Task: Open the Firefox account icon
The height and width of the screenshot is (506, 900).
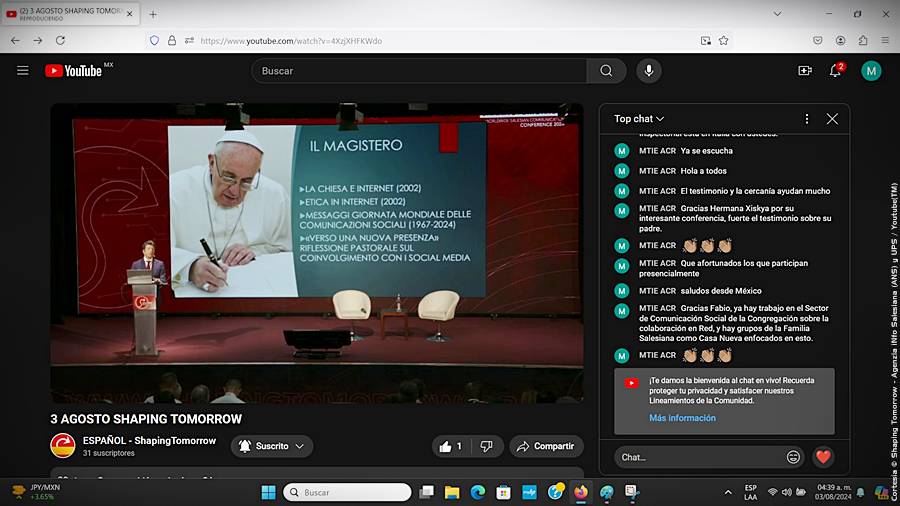Action: pyautogui.click(x=840, y=41)
